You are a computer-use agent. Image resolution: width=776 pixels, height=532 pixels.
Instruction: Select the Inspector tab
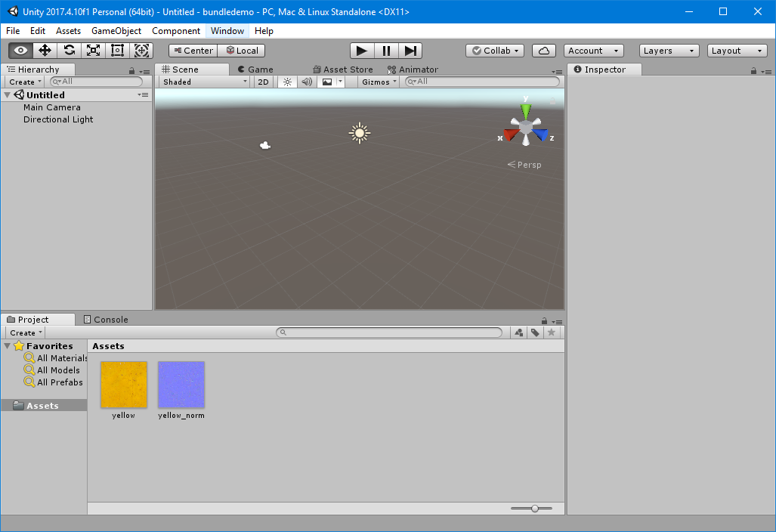click(x=604, y=70)
